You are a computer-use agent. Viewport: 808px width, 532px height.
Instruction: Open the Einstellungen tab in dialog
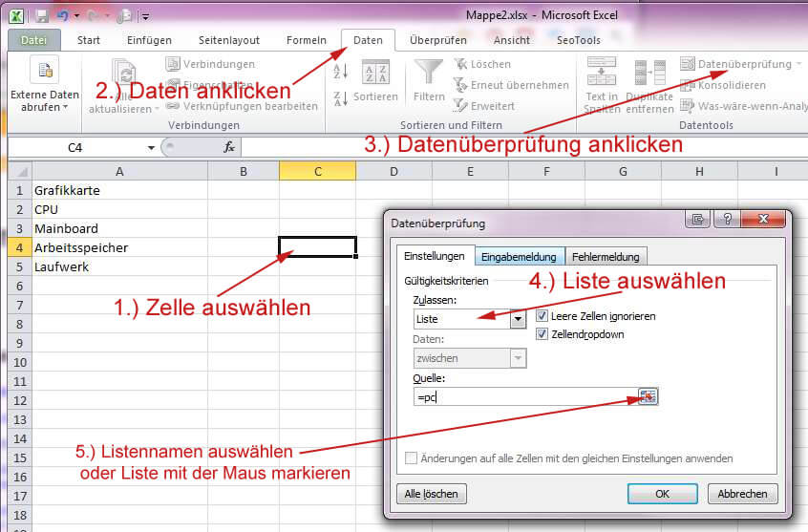[435, 256]
